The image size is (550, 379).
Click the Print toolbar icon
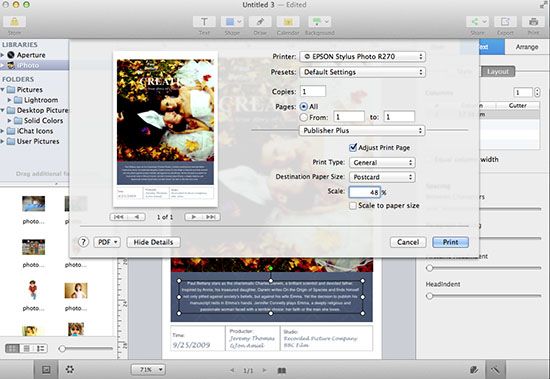[534, 22]
